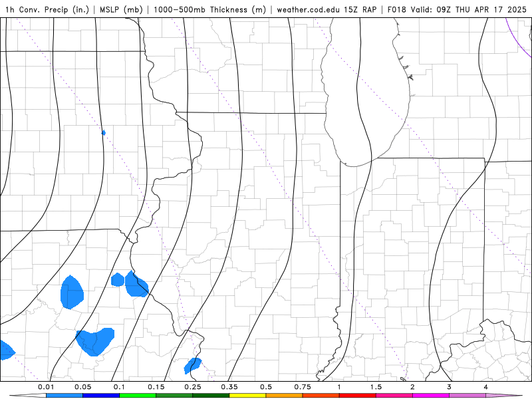Click the dark blue 0.05–0.1 legend swatch

pyautogui.click(x=101, y=396)
